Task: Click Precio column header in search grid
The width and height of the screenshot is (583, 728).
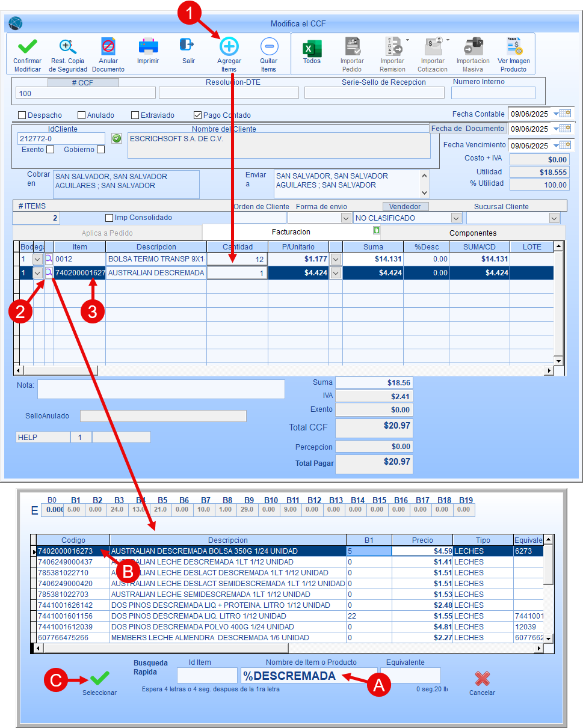Action: pos(422,540)
